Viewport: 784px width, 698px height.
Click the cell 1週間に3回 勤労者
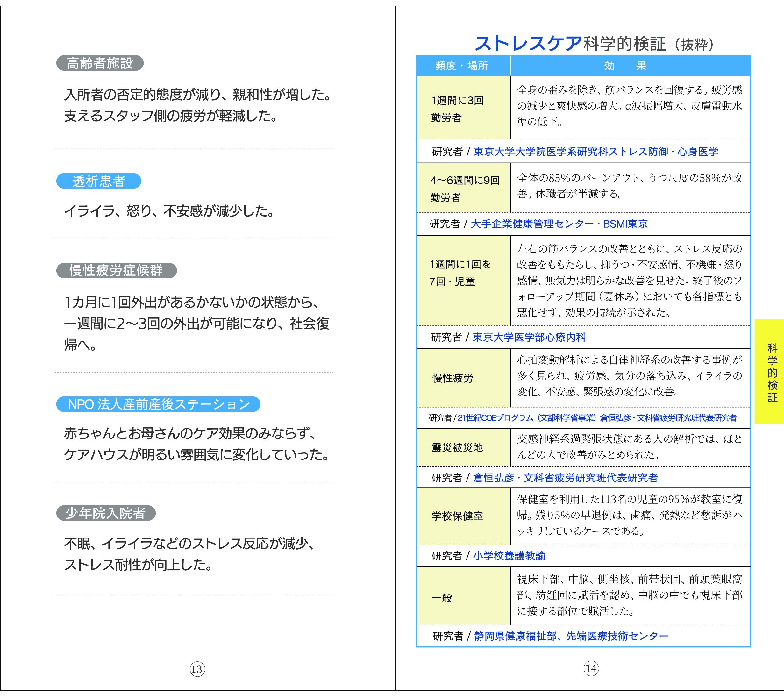464,107
